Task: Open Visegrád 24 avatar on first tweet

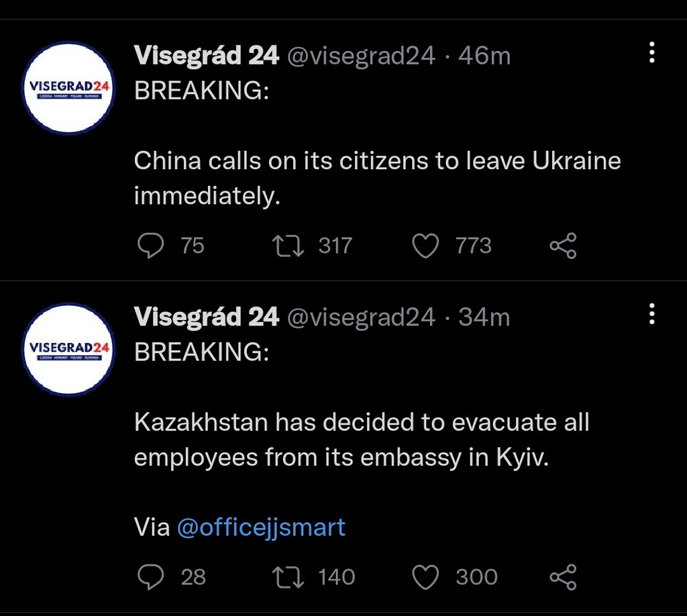Action: click(68, 88)
